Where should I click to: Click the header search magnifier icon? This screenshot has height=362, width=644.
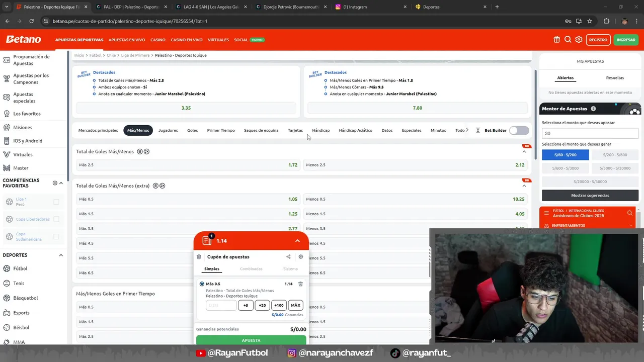click(568, 40)
